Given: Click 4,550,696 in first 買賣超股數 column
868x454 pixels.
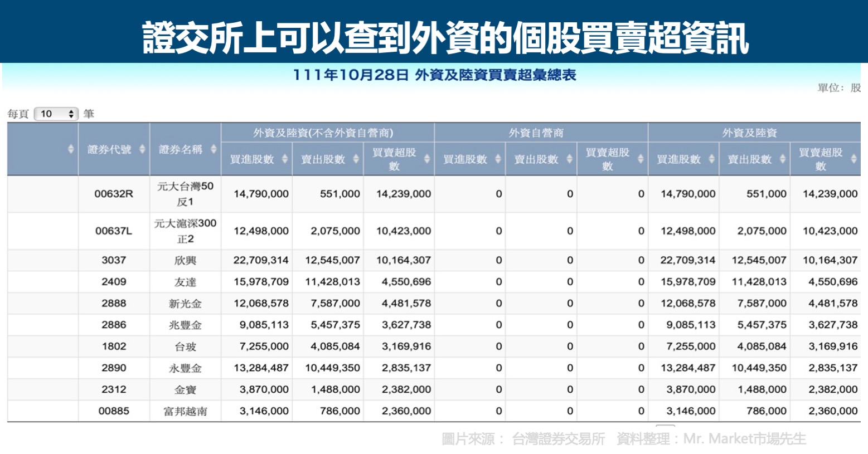Looking at the screenshot, I should 406,282.
